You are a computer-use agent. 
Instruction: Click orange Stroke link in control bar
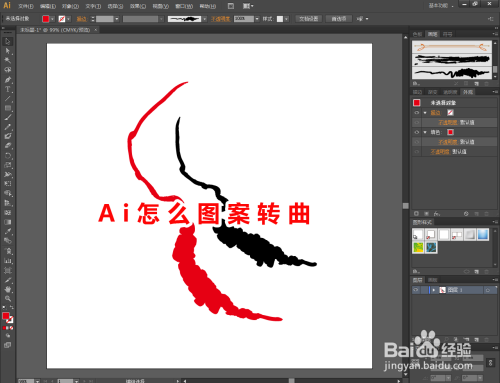81,19
